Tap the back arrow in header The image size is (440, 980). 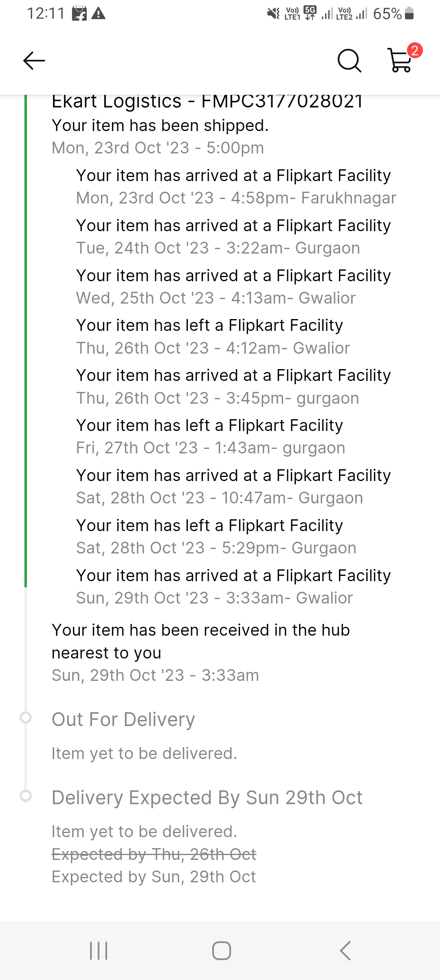pyautogui.click(x=34, y=61)
